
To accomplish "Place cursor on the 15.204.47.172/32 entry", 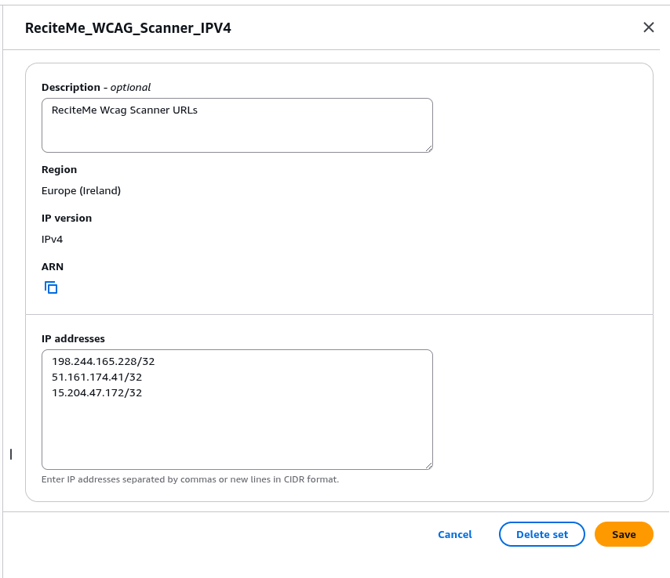I will [97, 393].
